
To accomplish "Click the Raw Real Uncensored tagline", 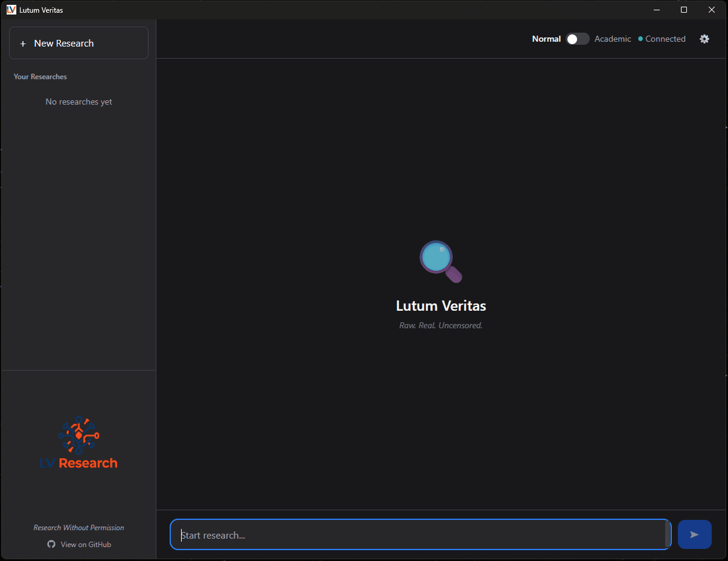I will pos(440,325).
